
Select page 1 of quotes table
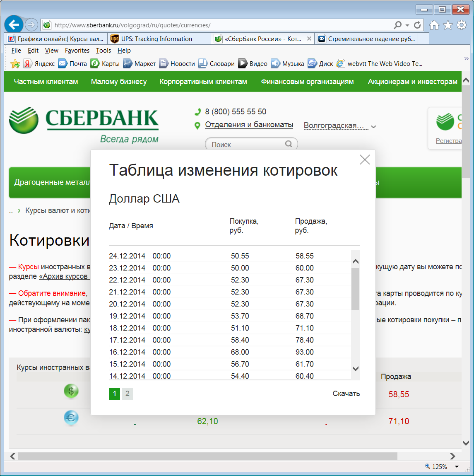(114, 394)
